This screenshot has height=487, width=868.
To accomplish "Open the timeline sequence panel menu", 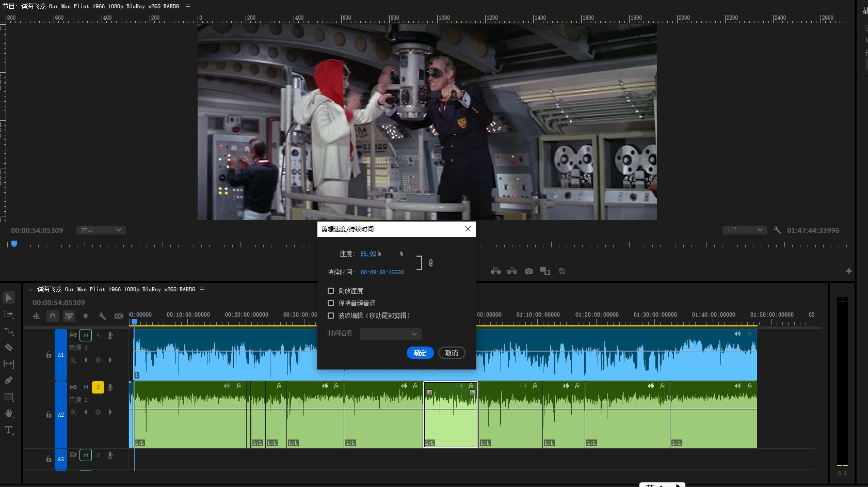I will click(x=202, y=289).
